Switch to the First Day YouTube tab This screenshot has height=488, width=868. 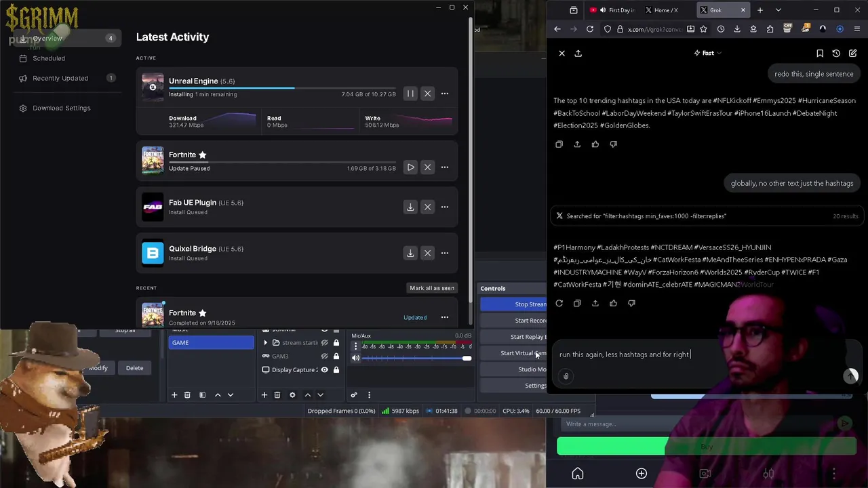pyautogui.click(x=612, y=10)
